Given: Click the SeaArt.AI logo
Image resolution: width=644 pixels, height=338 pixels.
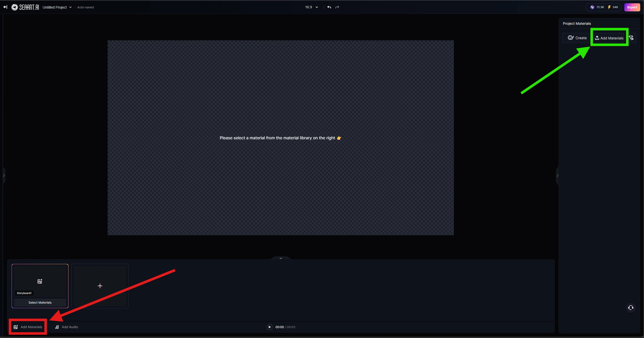Looking at the screenshot, I should click(x=25, y=7).
